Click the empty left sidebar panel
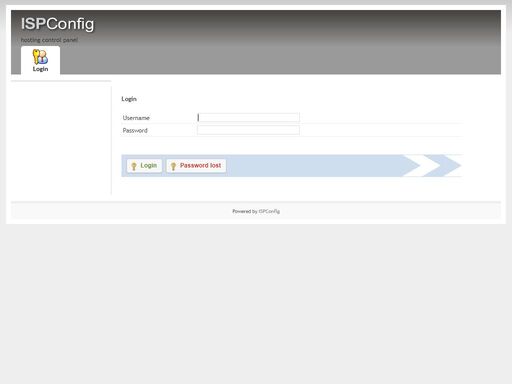Screen dimensions: 512x384 point(61,140)
